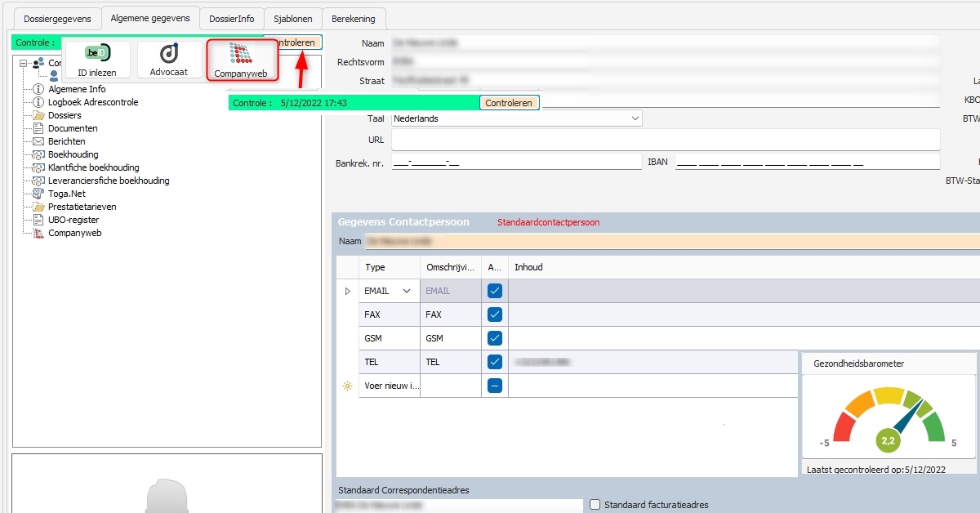Click the 2,2 score badge on gauge
This screenshot has height=513, width=980.
coord(888,441)
